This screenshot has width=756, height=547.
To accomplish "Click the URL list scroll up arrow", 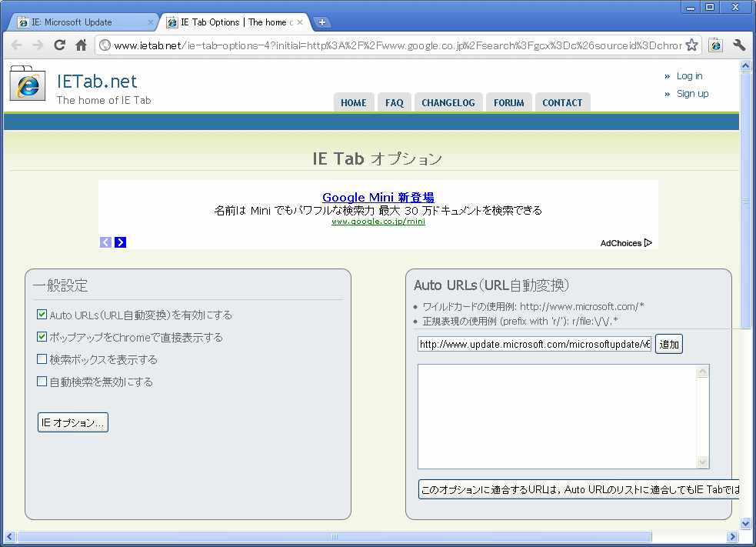I will (702, 372).
